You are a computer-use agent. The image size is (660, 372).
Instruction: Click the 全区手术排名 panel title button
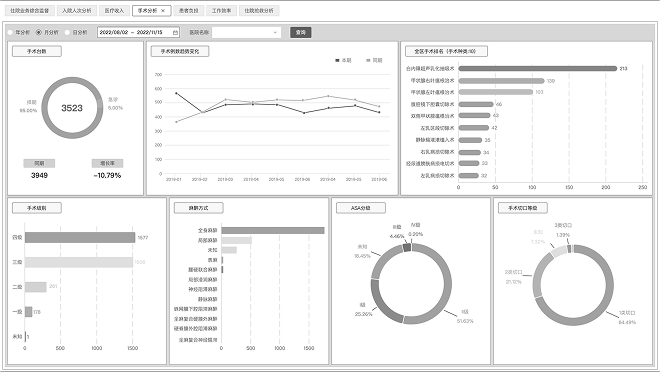pyautogui.click(x=446, y=51)
